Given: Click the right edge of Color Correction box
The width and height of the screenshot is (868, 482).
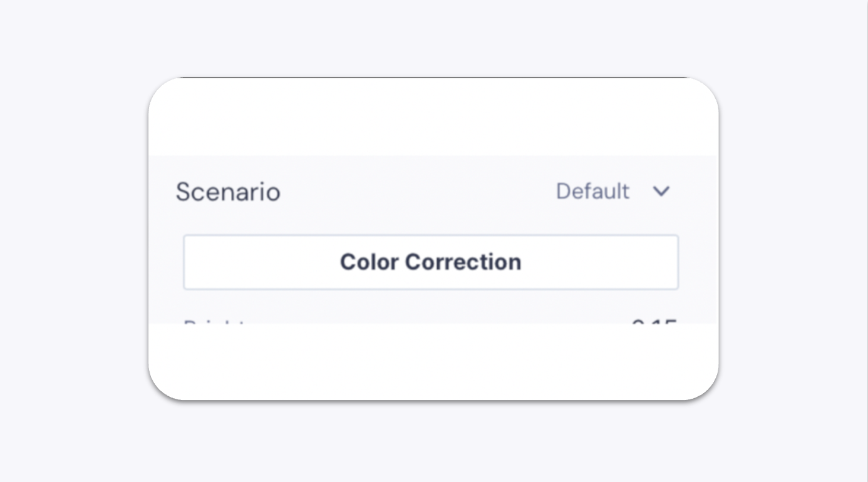Looking at the screenshot, I should point(678,262).
